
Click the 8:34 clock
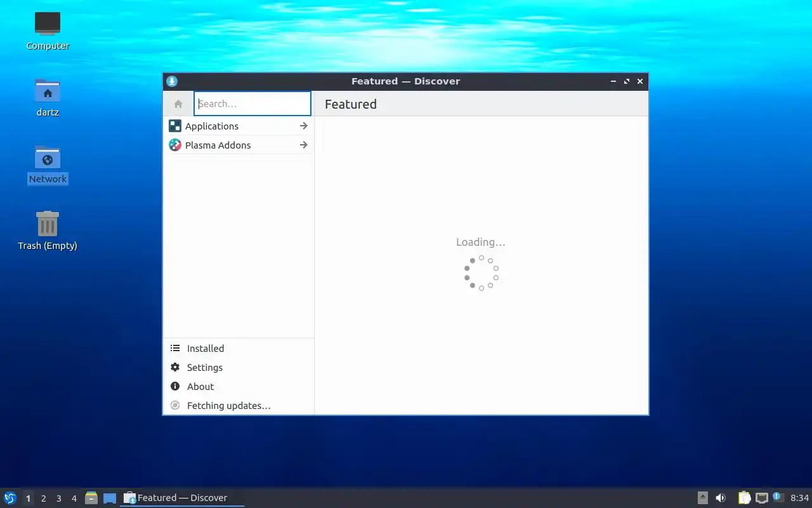click(799, 498)
